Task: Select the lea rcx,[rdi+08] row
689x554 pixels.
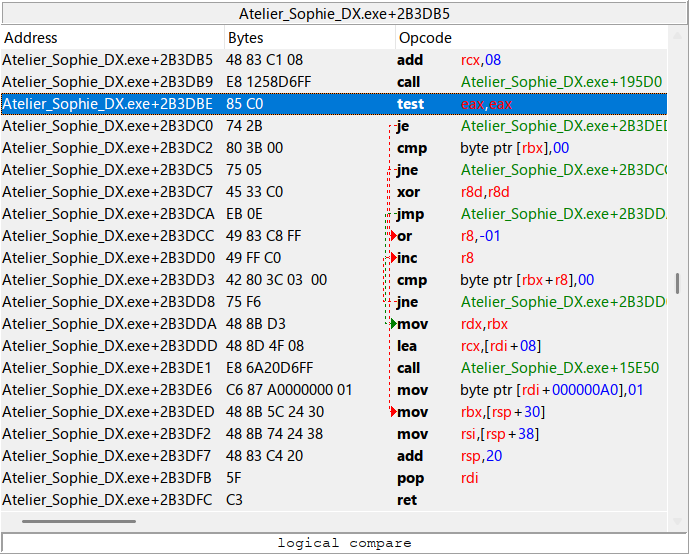Action: [x=408, y=346]
